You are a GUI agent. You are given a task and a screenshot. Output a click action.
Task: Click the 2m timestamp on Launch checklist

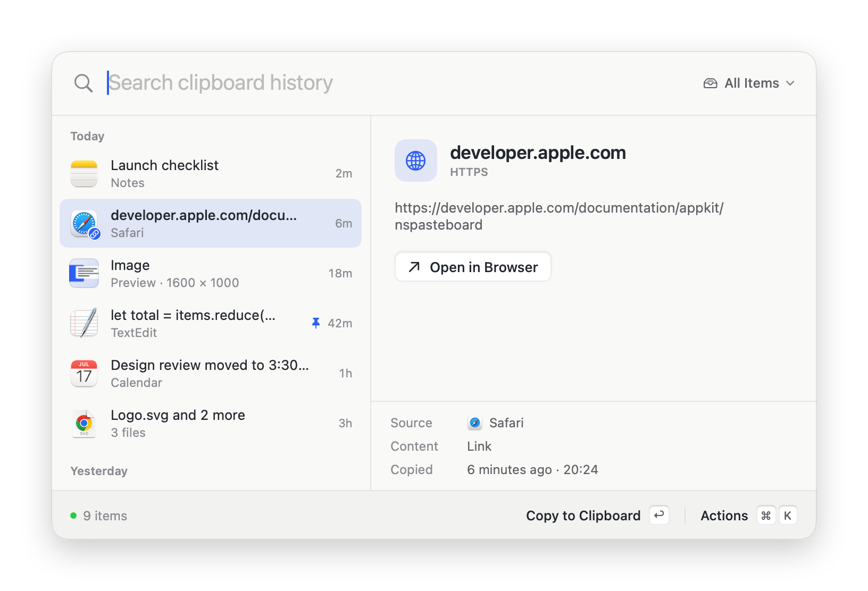coord(344,174)
